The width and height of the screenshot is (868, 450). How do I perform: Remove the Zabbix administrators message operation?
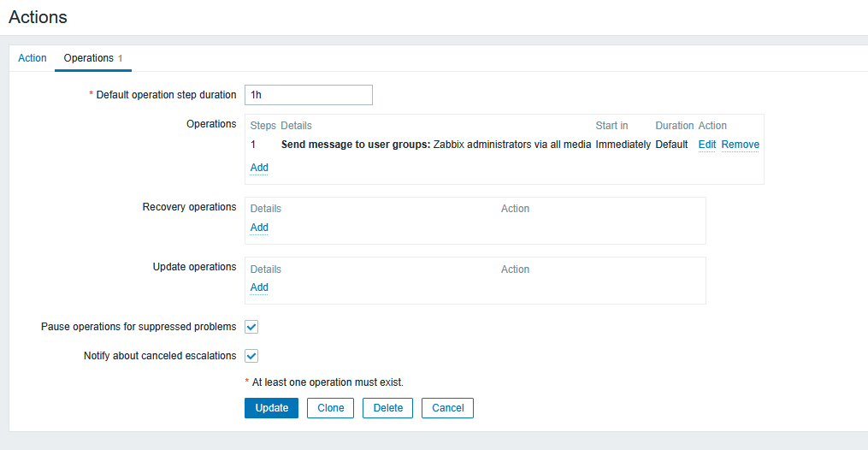(x=740, y=145)
